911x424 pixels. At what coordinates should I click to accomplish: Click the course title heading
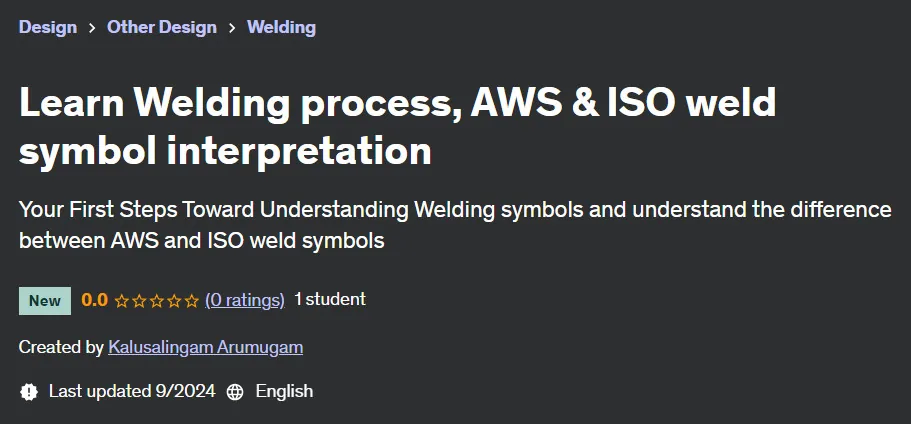click(397, 126)
